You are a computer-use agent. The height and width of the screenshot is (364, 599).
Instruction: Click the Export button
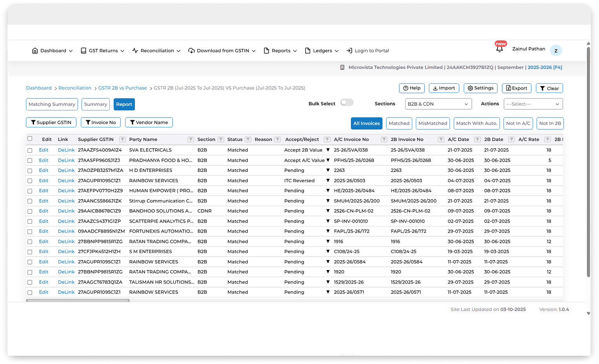coord(516,88)
